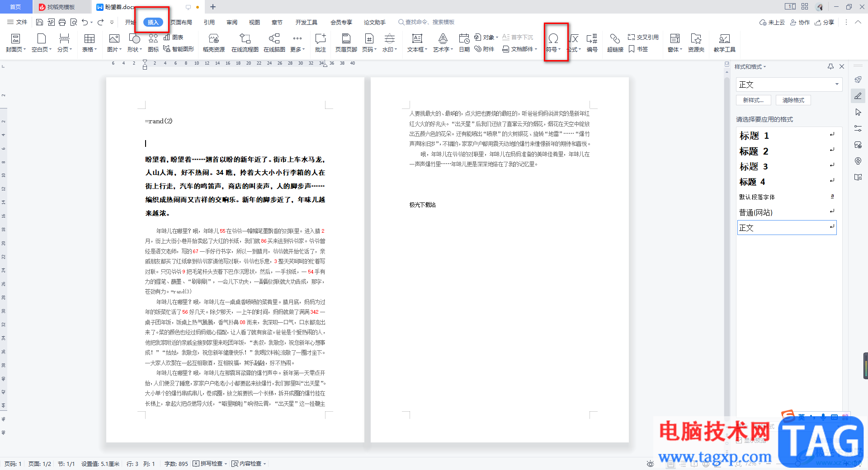Open online mind map (在线脑图)
The image size is (868, 470).
click(274, 43)
